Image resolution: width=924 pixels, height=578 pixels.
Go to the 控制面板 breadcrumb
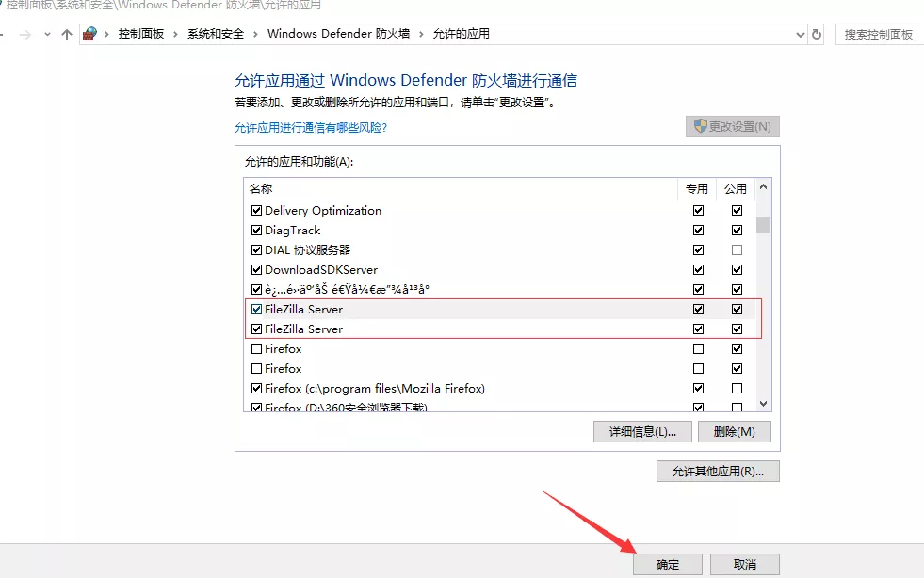(141, 34)
